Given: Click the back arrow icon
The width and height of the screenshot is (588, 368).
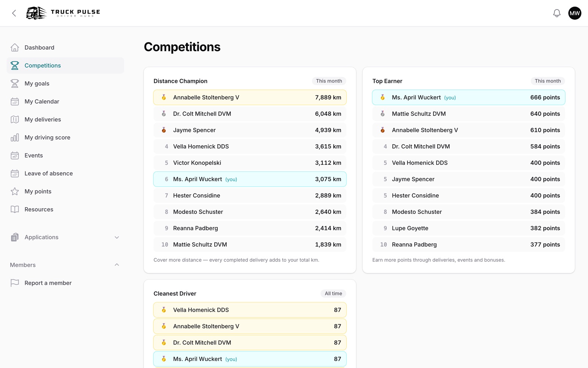Looking at the screenshot, I should coord(14,13).
